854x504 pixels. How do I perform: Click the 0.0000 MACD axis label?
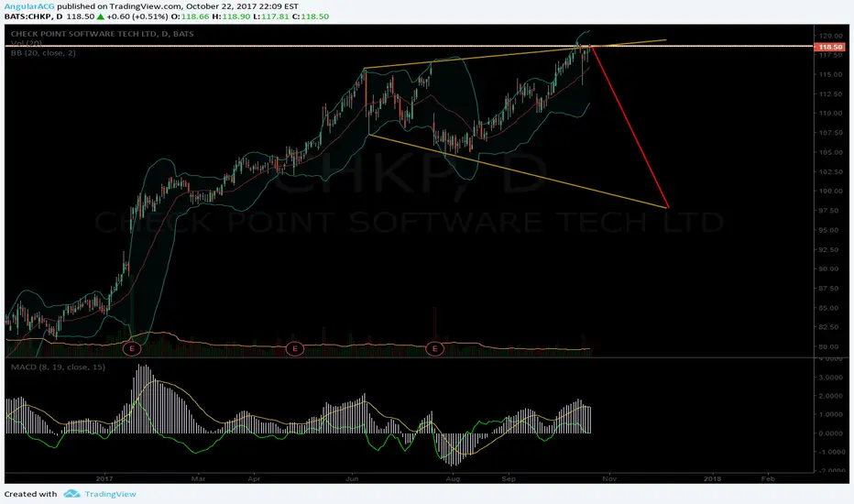click(831, 433)
